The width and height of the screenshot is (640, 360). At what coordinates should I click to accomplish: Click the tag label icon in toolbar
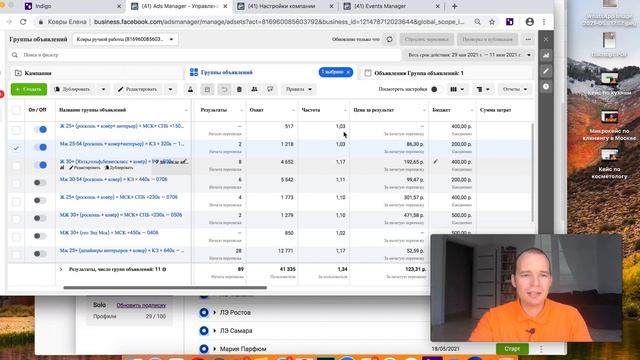(x=270, y=89)
